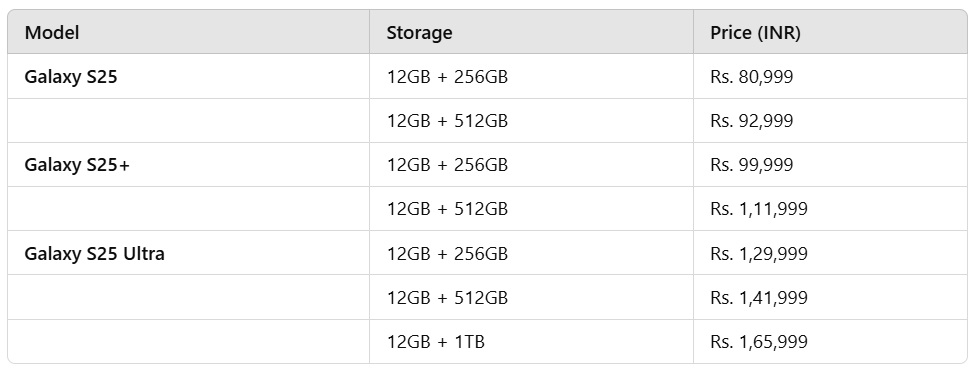Select the Galaxy S25+ model cell
Screen dimensions: 974x368
coord(188,165)
